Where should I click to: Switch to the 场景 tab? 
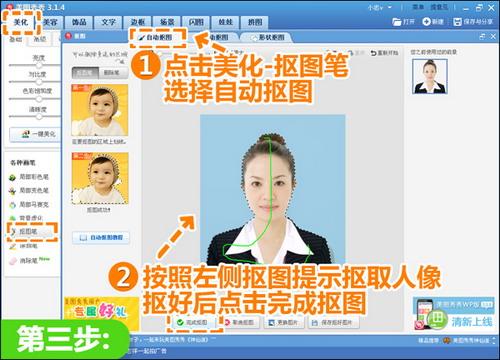[167, 22]
